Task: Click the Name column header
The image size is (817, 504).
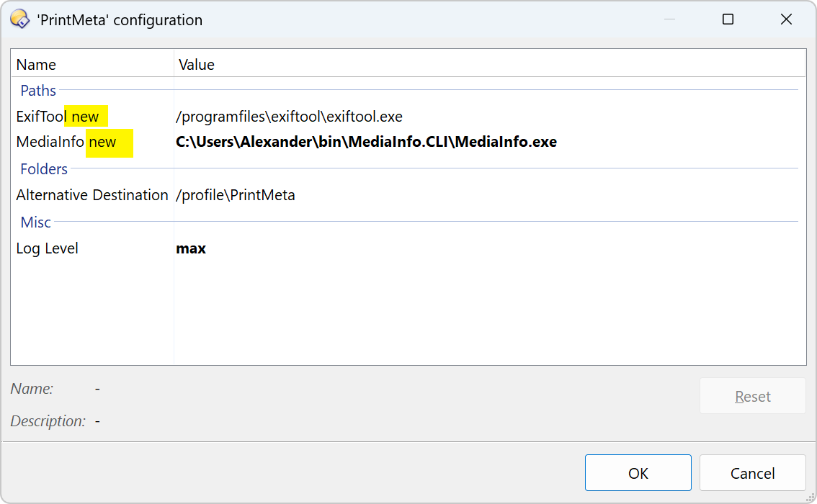Action: click(36, 65)
